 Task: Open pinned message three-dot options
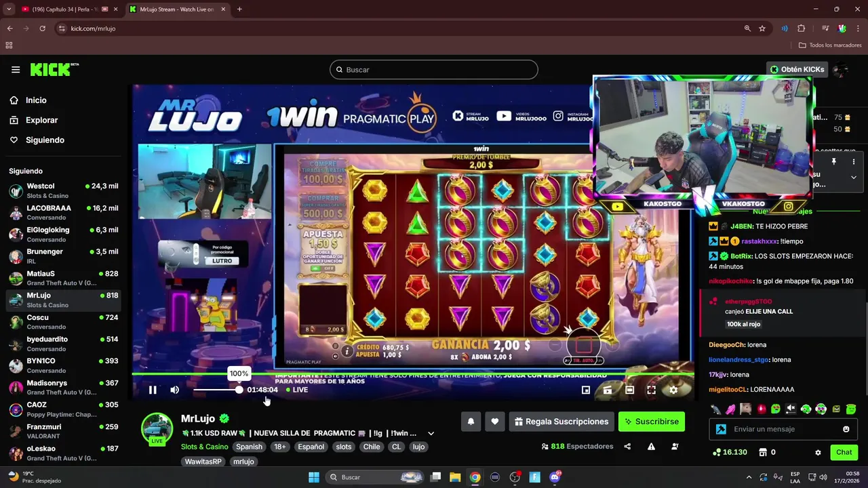coord(854,162)
